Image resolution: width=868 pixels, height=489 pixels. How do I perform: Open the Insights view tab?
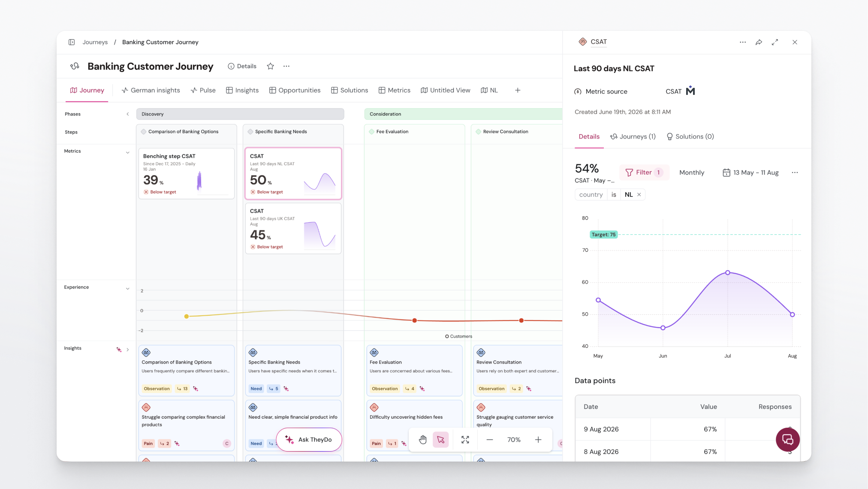pyautogui.click(x=242, y=90)
